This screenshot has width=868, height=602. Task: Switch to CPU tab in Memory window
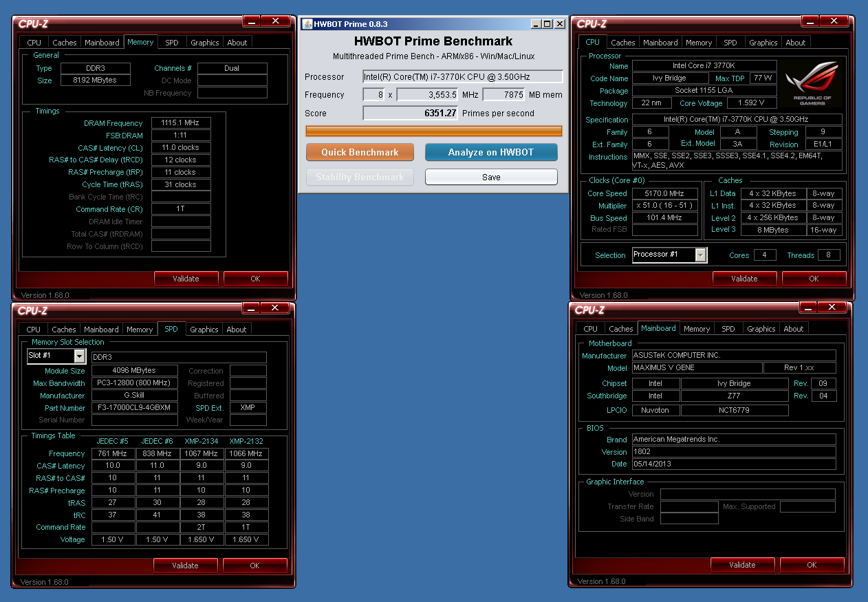[34, 43]
